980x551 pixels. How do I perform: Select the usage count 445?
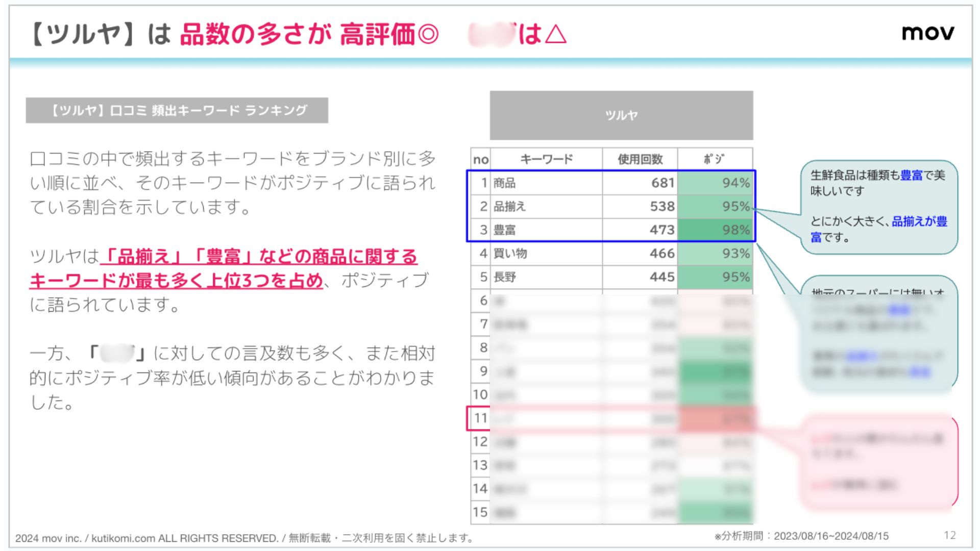coord(640,277)
